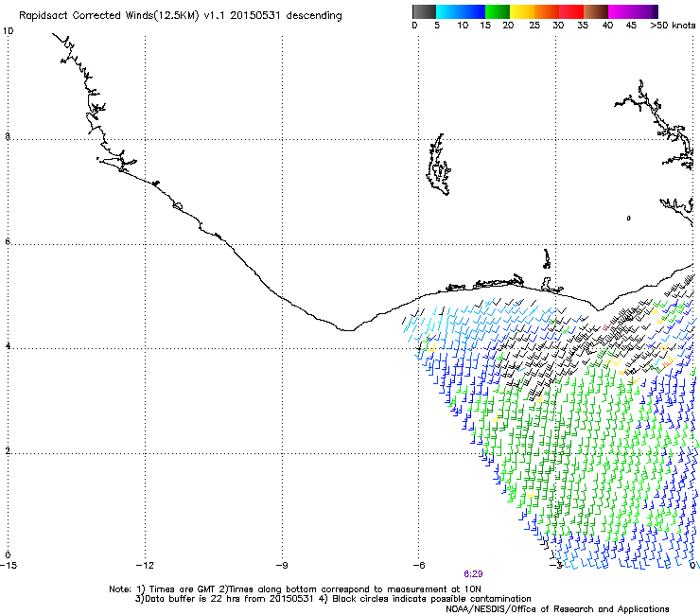This screenshot has width=700, height=615.
Task: Click the word 'descending' in the title
Action: [x=314, y=15]
